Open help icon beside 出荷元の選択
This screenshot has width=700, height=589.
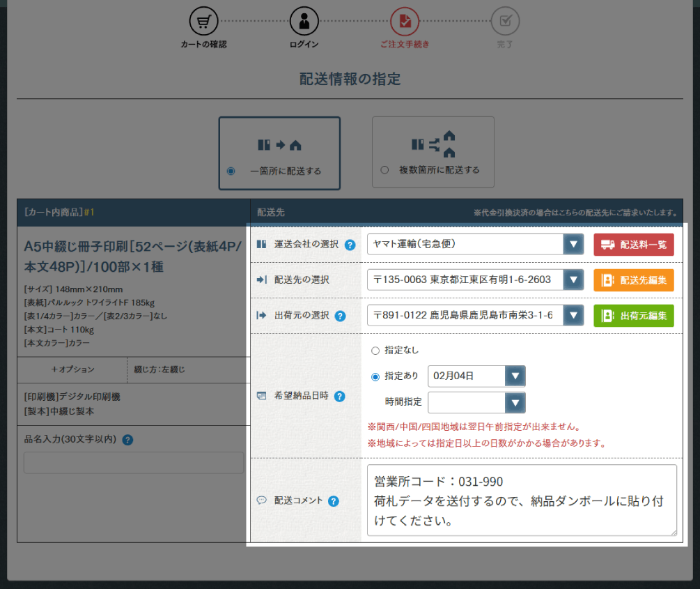coord(340,316)
